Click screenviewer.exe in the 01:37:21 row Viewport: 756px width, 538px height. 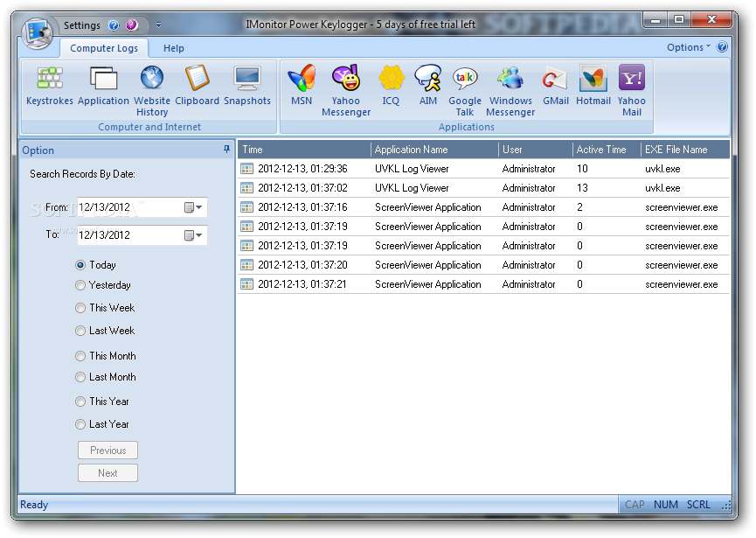pos(681,284)
